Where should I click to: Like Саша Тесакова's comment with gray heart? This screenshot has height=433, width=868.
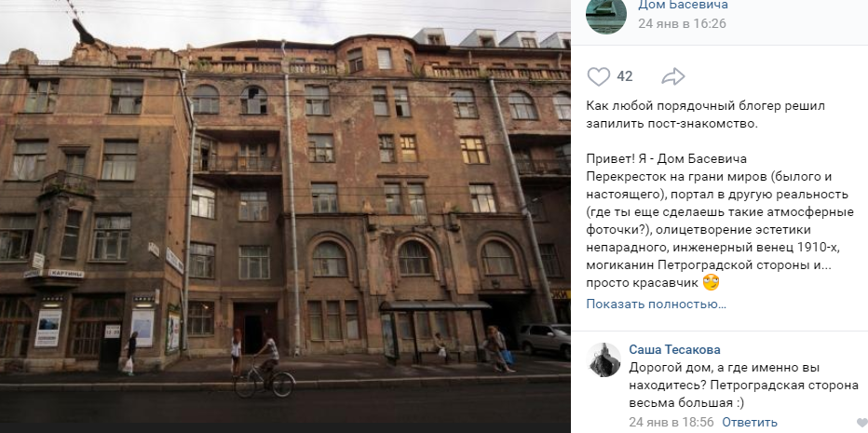click(861, 423)
